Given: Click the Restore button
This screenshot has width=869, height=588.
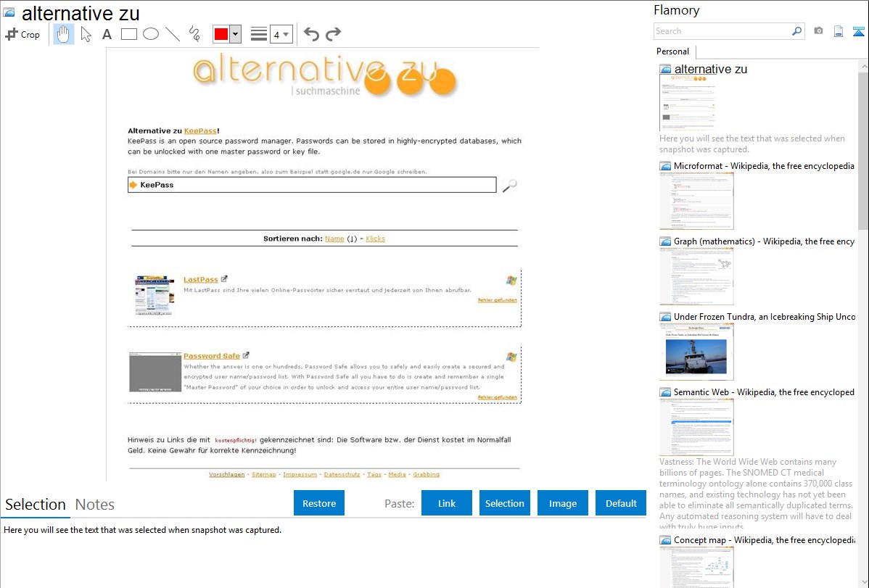Looking at the screenshot, I should tap(319, 503).
